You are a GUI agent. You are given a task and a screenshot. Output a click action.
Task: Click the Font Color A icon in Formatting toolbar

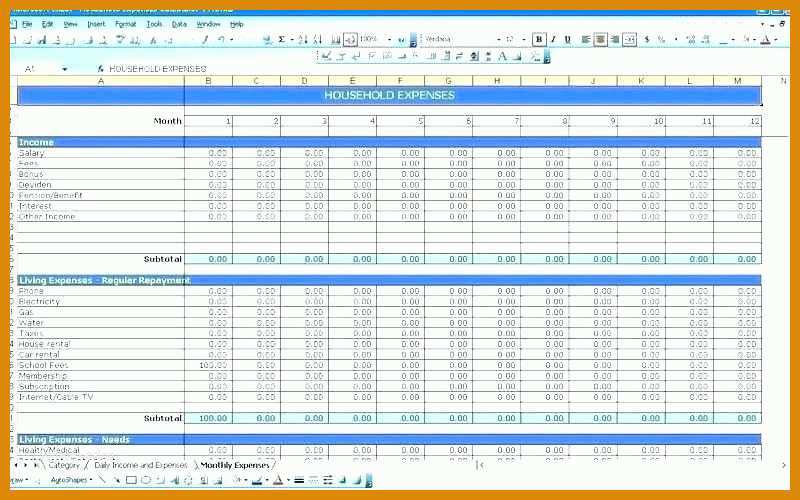tap(765, 39)
